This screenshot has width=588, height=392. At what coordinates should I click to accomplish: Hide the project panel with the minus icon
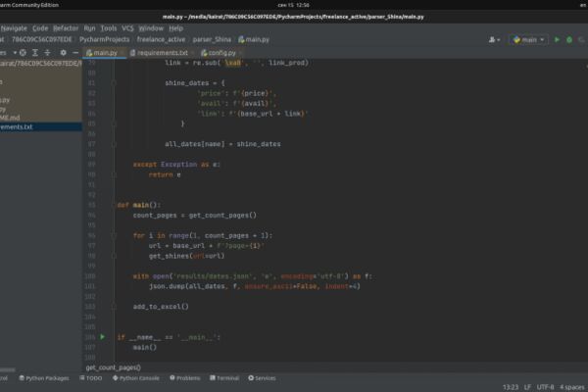pos(75,53)
